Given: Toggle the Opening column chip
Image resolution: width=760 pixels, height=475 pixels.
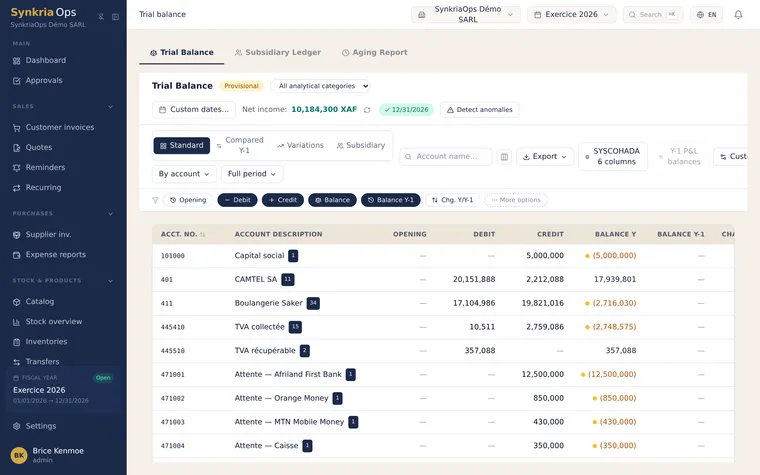Looking at the screenshot, I should point(188,200).
